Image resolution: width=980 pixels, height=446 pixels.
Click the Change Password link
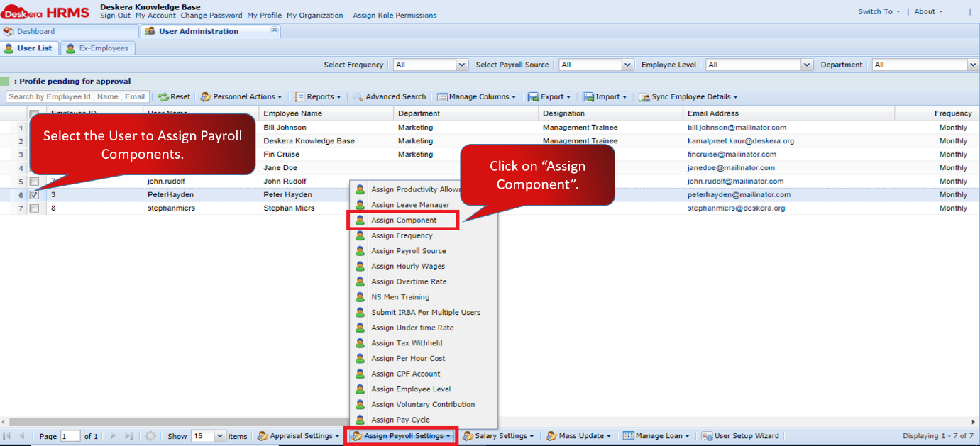point(211,16)
